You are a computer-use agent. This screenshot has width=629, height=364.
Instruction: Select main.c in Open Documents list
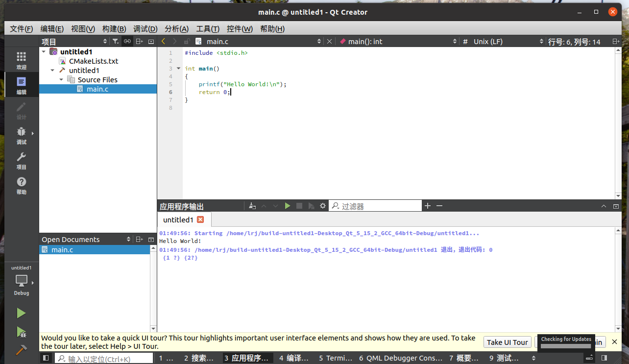(95, 250)
